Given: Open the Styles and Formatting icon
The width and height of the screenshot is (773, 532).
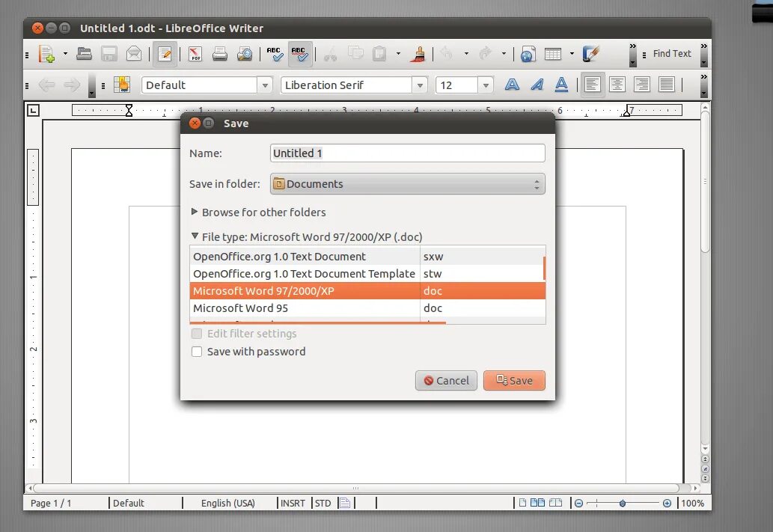Looking at the screenshot, I should tap(122, 85).
